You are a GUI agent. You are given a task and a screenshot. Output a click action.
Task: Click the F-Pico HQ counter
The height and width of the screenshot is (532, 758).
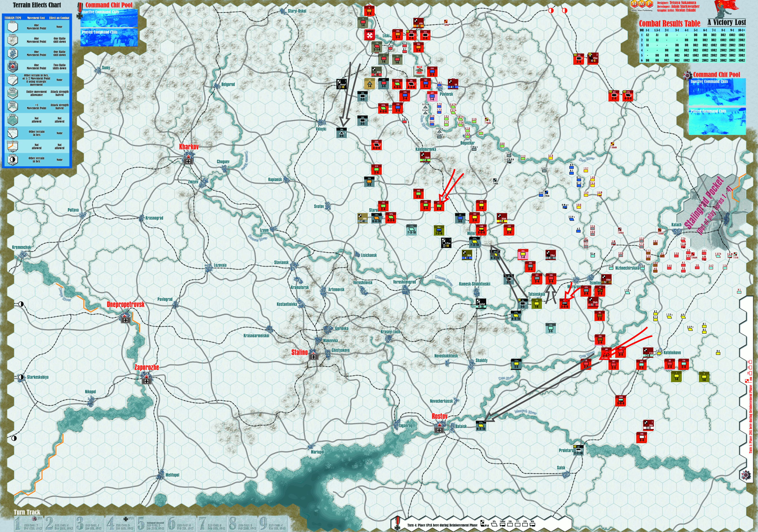(446, 243)
